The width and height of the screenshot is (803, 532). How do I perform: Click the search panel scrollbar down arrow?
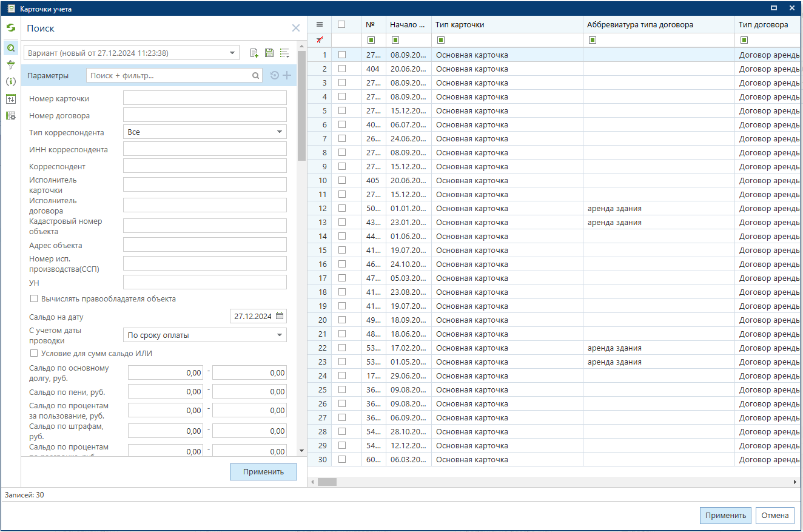pos(301,451)
